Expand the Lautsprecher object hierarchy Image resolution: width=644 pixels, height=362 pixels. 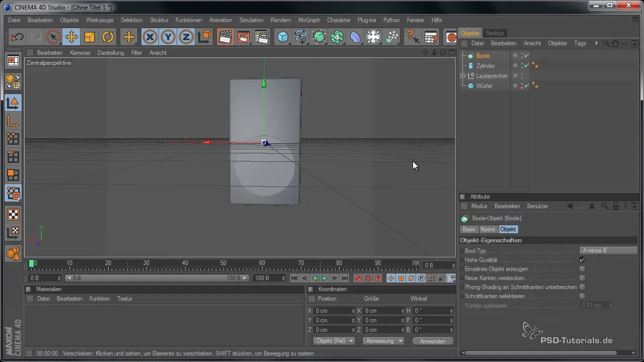point(463,76)
